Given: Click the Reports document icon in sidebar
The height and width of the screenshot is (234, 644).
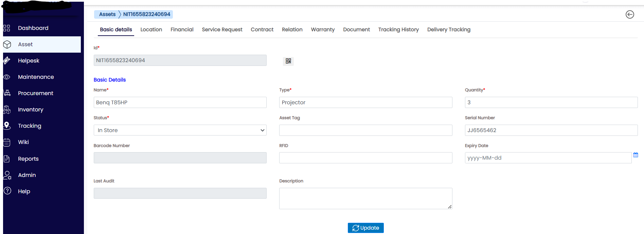Looking at the screenshot, I should (x=7, y=159).
